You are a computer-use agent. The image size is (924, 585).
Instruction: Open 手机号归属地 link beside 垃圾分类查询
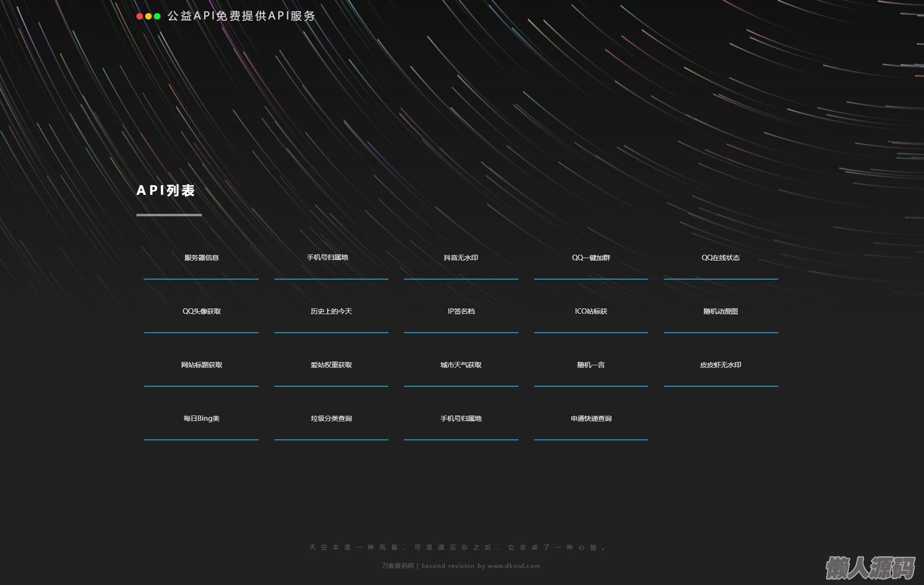pyautogui.click(x=461, y=418)
